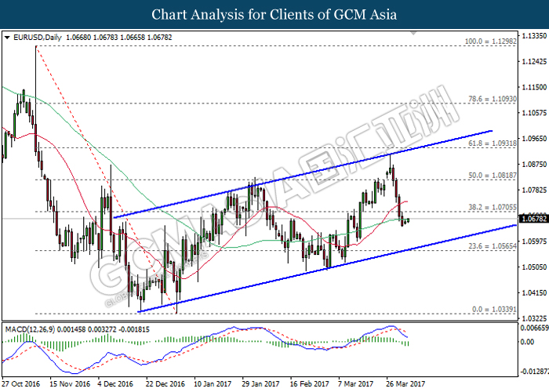This screenshot has width=549, height=392.
Task: Click the triangle arrow before EURUSD,Daily
Action: pyautogui.click(x=7, y=38)
